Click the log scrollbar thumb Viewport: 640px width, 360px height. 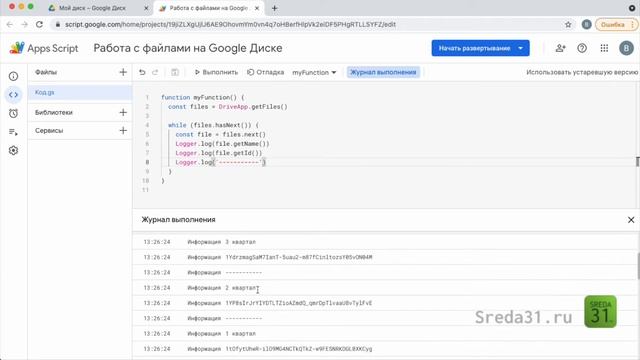tap(638, 266)
